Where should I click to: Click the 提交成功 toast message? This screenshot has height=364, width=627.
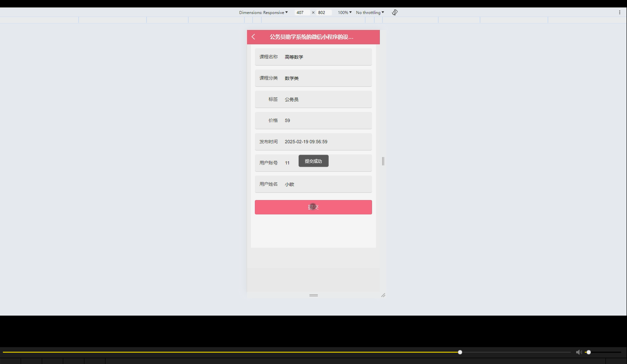tap(313, 161)
